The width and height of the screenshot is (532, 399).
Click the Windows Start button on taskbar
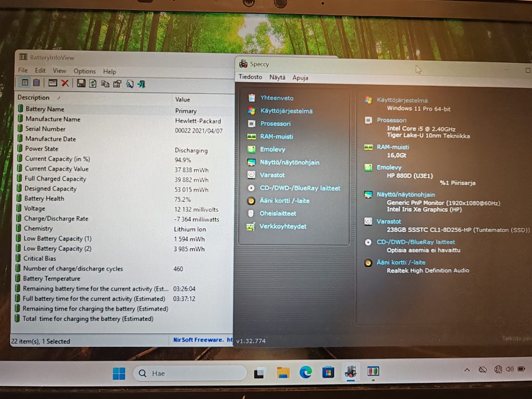click(x=119, y=374)
